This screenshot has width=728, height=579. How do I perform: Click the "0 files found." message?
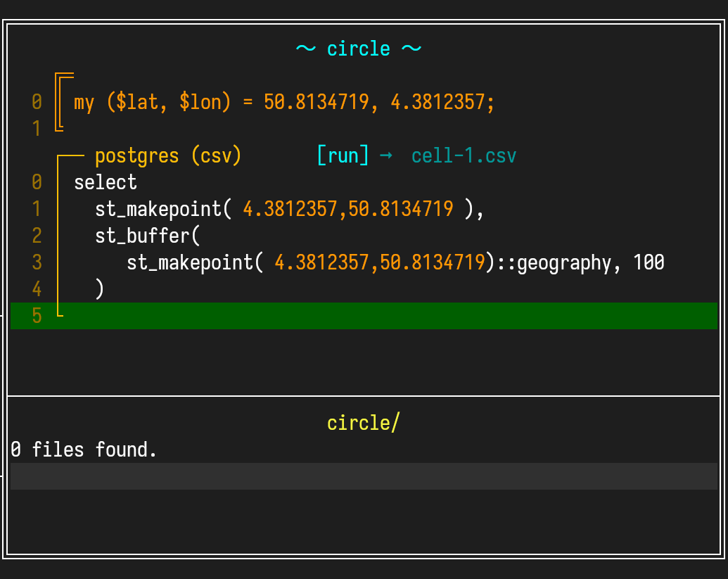pos(84,450)
